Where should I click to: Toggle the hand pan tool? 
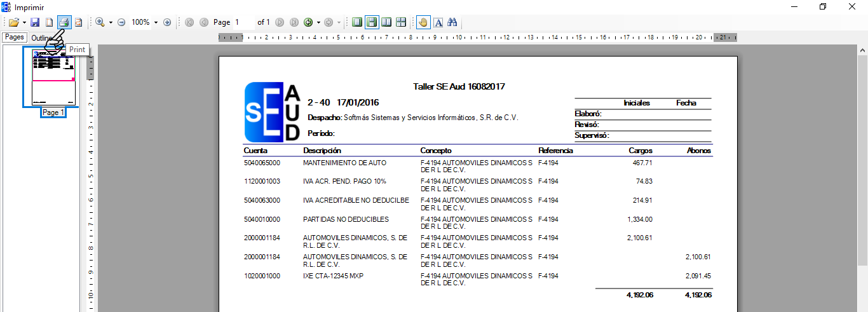423,22
